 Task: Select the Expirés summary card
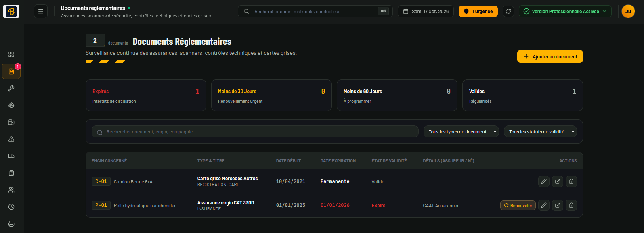[146, 95]
